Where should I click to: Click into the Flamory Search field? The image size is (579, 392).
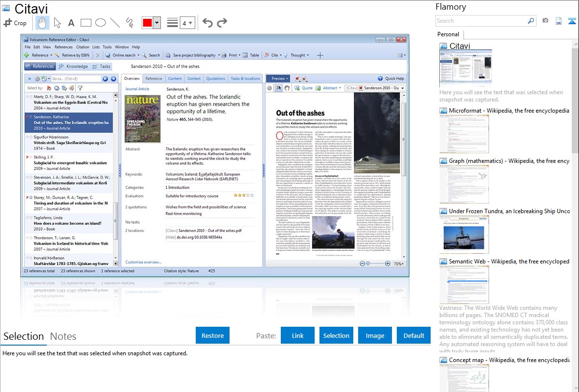(481, 21)
